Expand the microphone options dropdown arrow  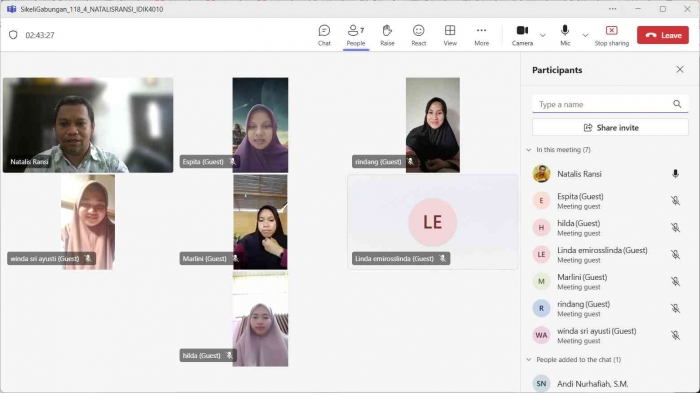click(585, 35)
